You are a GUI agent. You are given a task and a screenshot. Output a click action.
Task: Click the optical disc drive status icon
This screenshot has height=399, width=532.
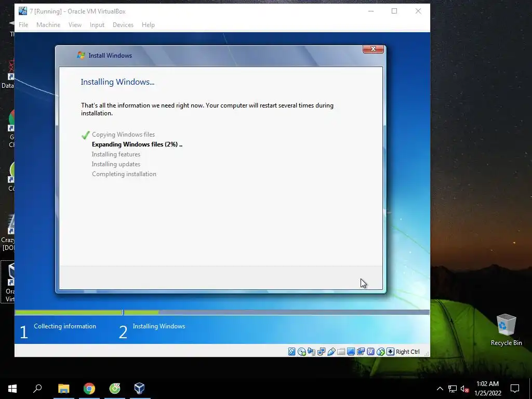(x=302, y=352)
